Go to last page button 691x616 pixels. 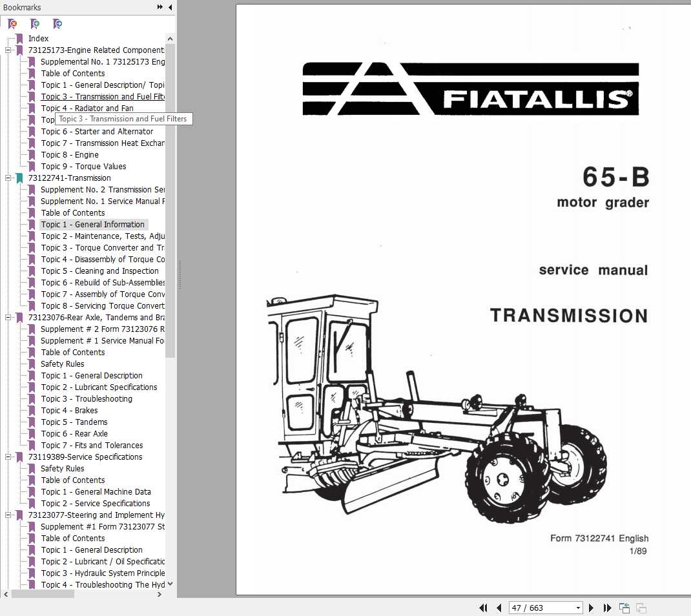[x=607, y=608]
